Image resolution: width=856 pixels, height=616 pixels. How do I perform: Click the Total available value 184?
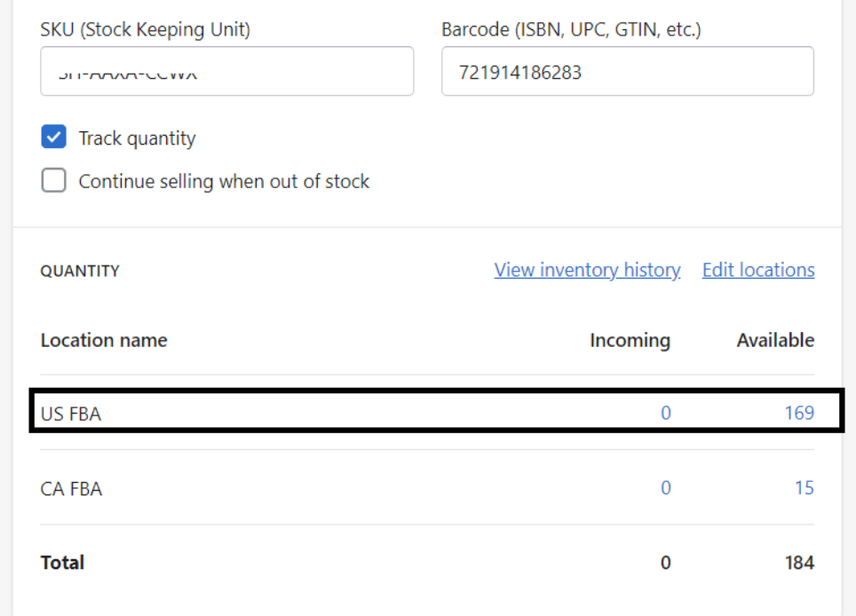coord(799,563)
